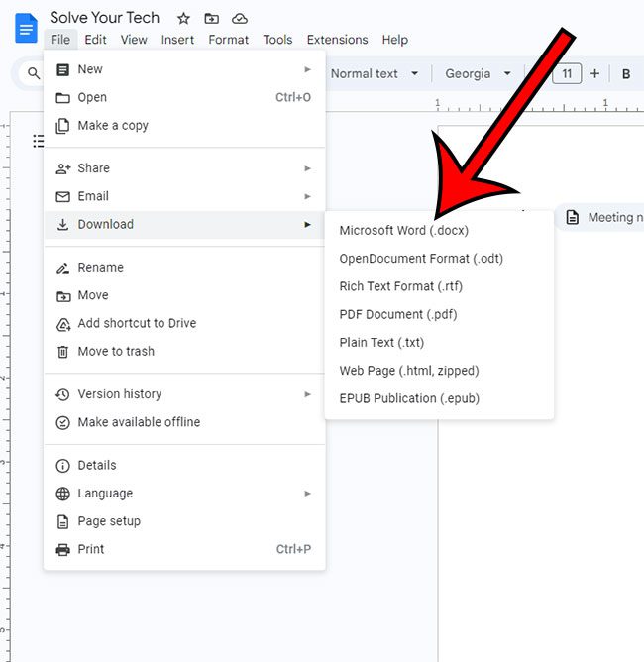Select Microsoft Word (.docx) download option
The image size is (644, 662).
(x=404, y=231)
